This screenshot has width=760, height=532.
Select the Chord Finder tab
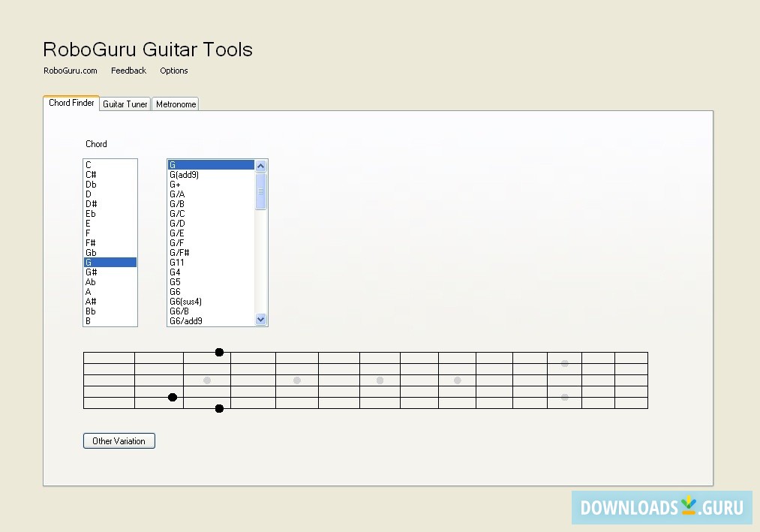coord(71,103)
